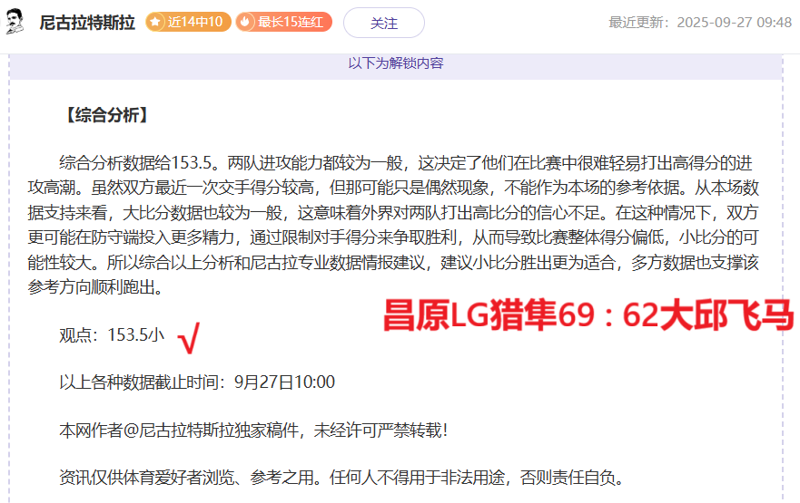This screenshot has height=503, width=800.
Task: Click the author's avatar portrait
Action: 17,22
